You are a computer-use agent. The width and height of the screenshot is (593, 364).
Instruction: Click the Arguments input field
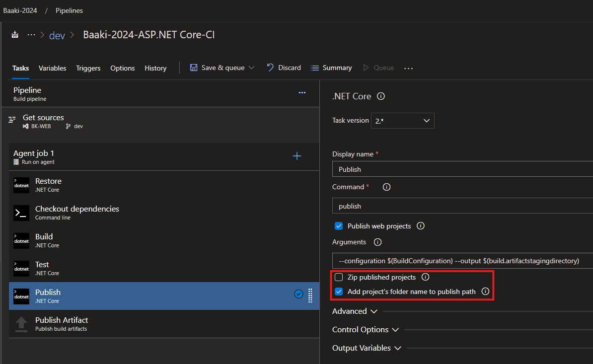click(x=462, y=260)
